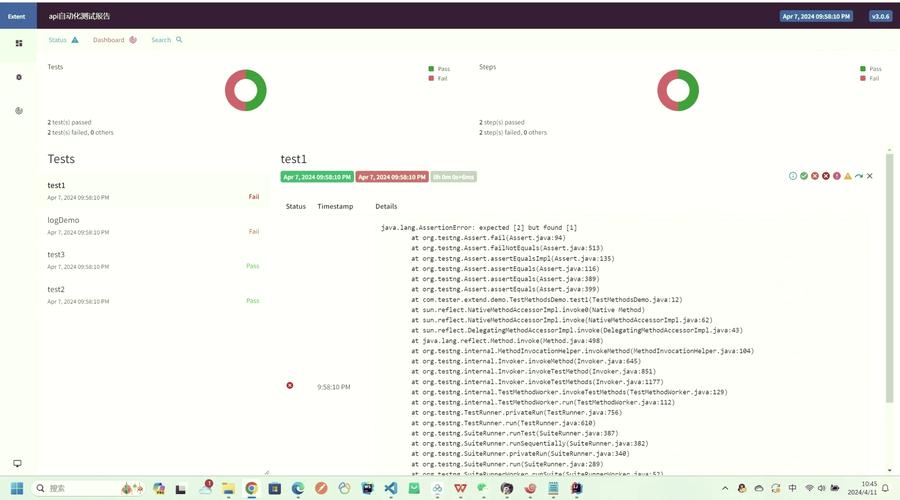Open the notification bell in taskbar

coord(886,488)
